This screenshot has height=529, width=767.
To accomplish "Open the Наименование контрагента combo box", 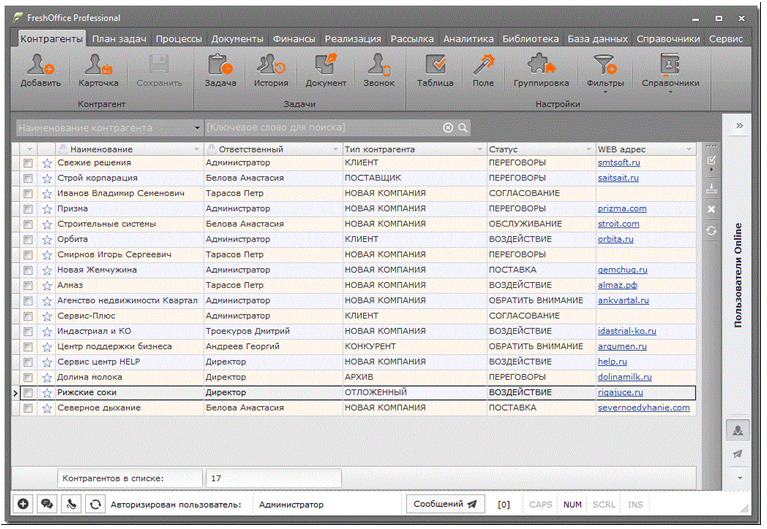I will (109, 128).
